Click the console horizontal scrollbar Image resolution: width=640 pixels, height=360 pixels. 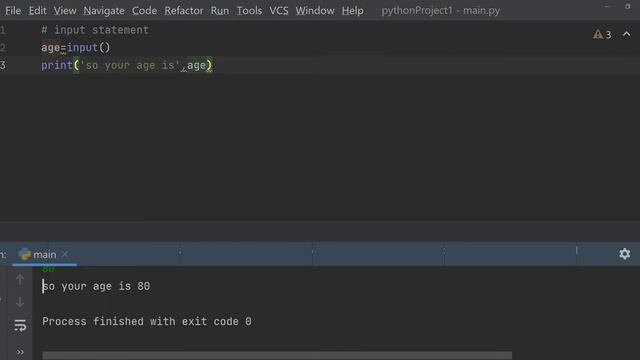[x=277, y=356]
